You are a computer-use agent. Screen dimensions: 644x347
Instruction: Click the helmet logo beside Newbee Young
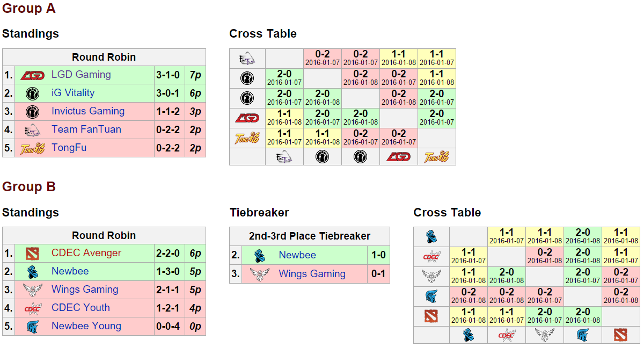[x=32, y=327]
